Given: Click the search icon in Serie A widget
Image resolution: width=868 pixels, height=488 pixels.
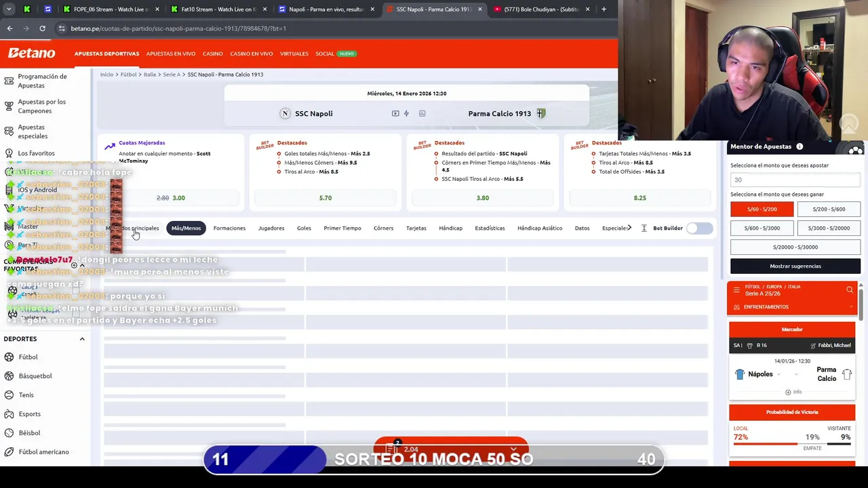Looking at the screenshot, I should pyautogui.click(x=850, y=290).
